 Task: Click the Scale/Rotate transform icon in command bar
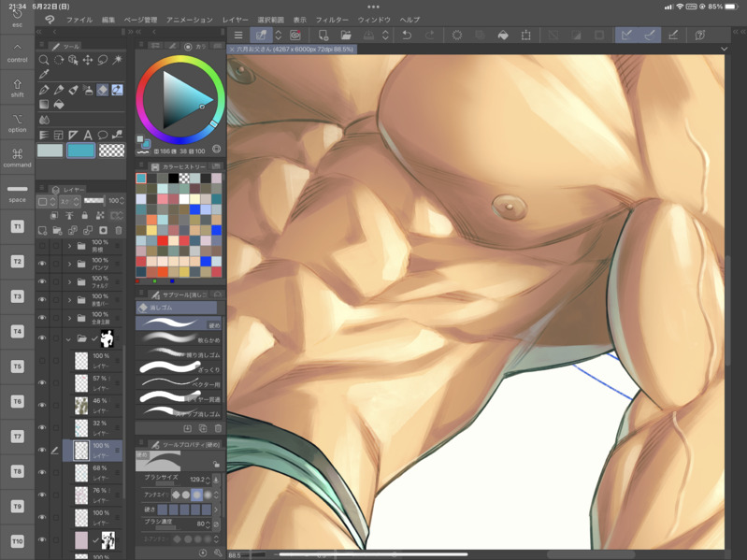[526, 36]
